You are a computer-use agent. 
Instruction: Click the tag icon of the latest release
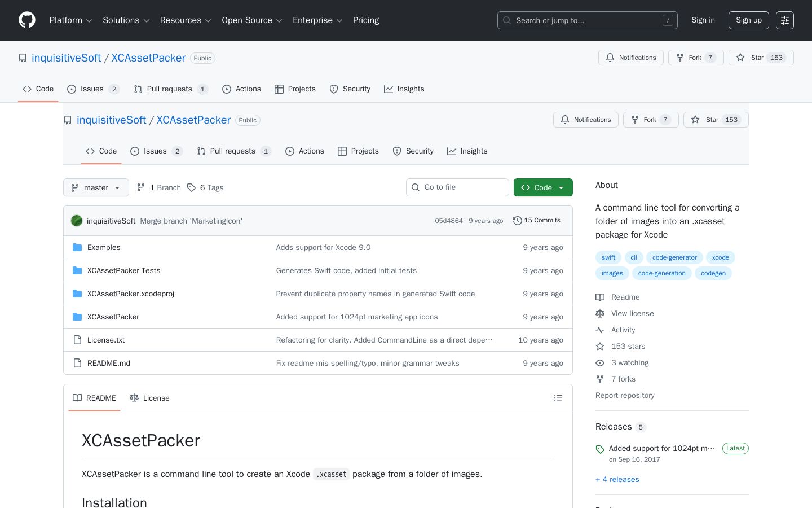(x=600, y=449)
